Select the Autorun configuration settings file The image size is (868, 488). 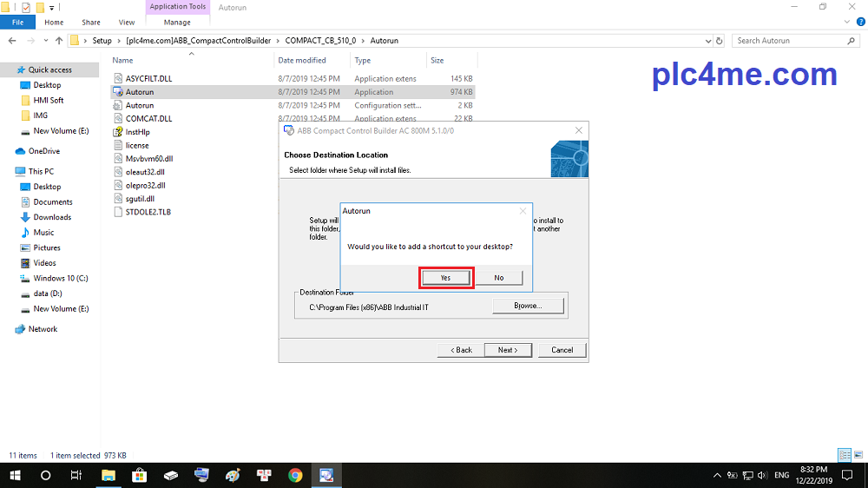click(x=140, y=105)
